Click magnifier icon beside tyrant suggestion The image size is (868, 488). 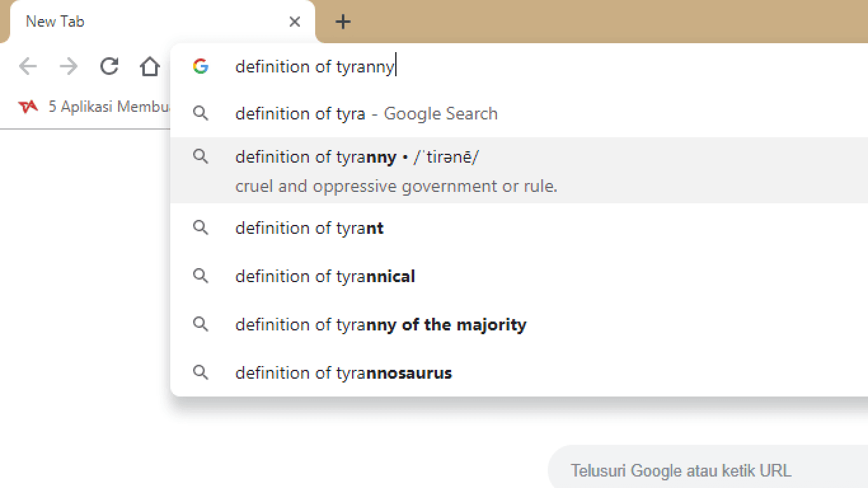[201, 227]
